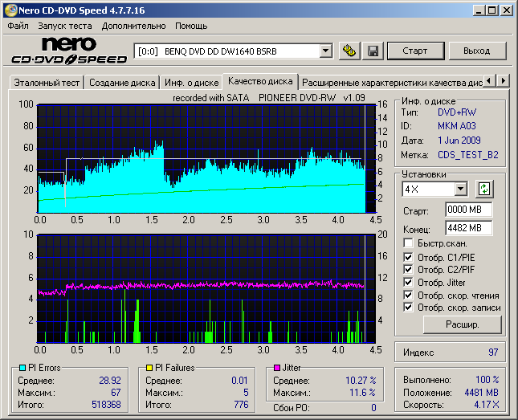Click the upper PI Errors graph

point(206,159)
